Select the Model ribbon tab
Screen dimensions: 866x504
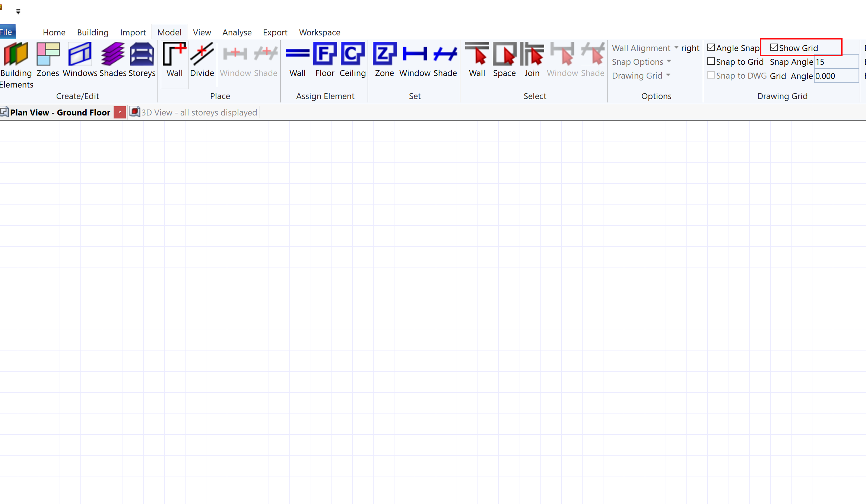pyautogui.click(x=169, y=32)
